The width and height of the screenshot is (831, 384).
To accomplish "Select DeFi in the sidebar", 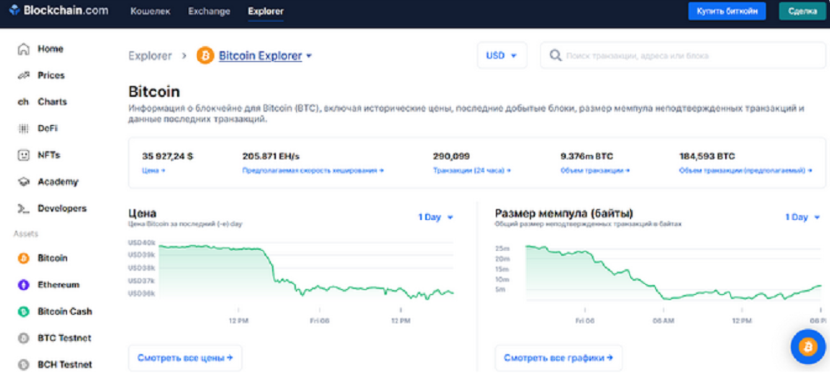I will 48,129.
